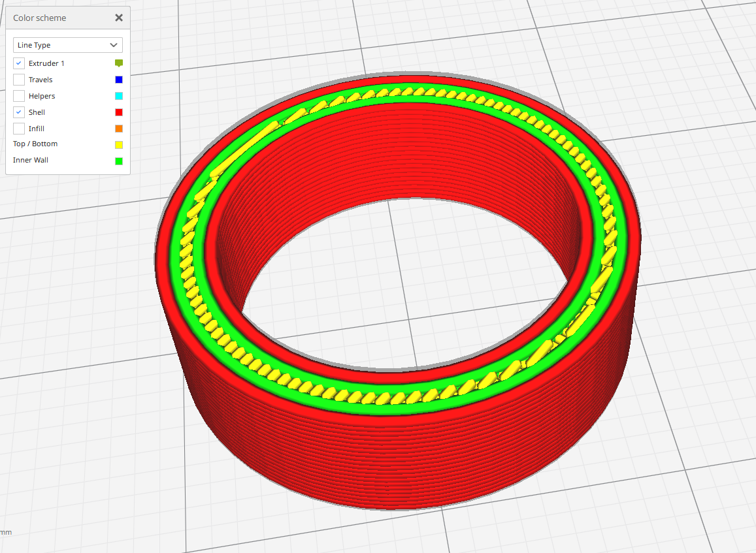Viewport: 756px width, 553px height.
Task: Uncheck the Shell checkbox
Action: coord(19,112)
